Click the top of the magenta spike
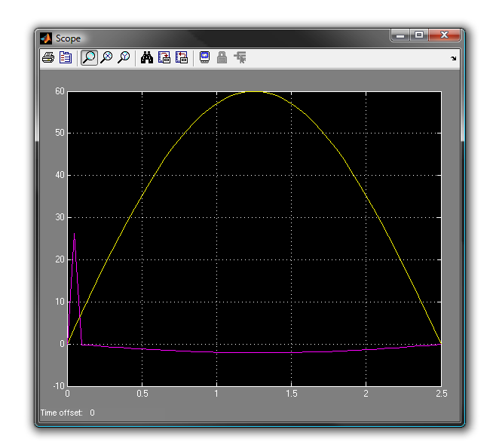 click(74, 234)
